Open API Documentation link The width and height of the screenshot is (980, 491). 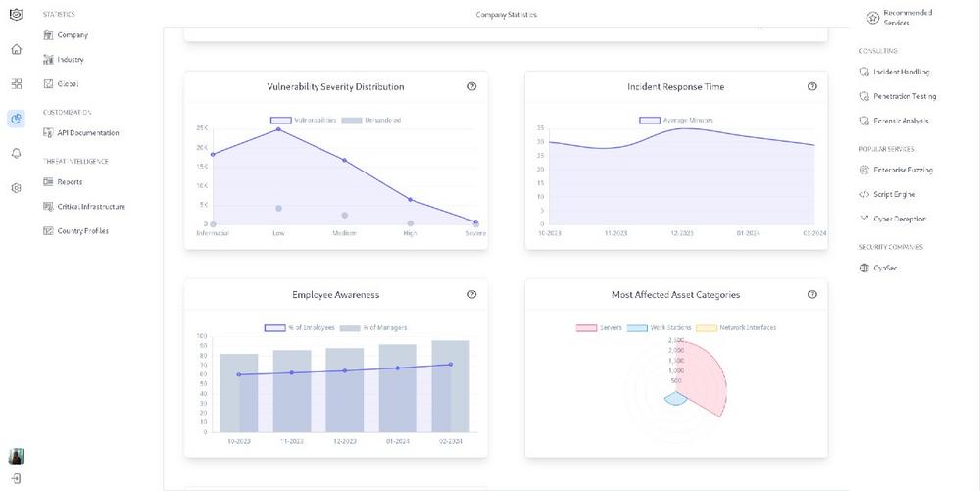click(x=87, y=133)
